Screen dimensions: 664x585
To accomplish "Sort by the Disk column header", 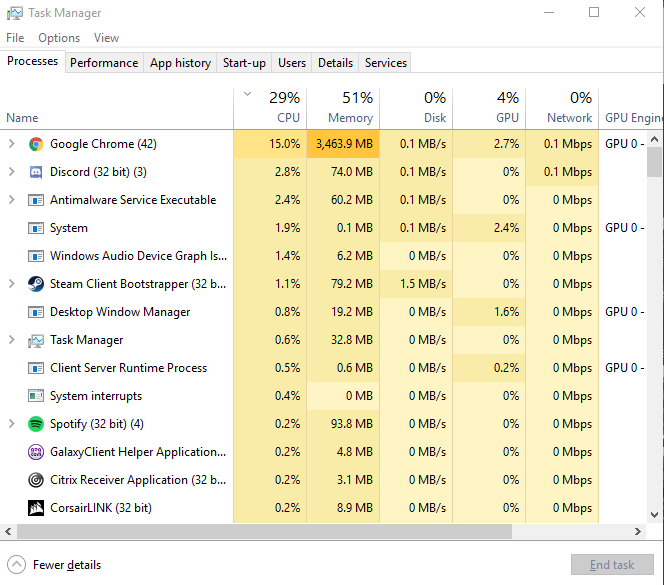I will pos(416,108).
